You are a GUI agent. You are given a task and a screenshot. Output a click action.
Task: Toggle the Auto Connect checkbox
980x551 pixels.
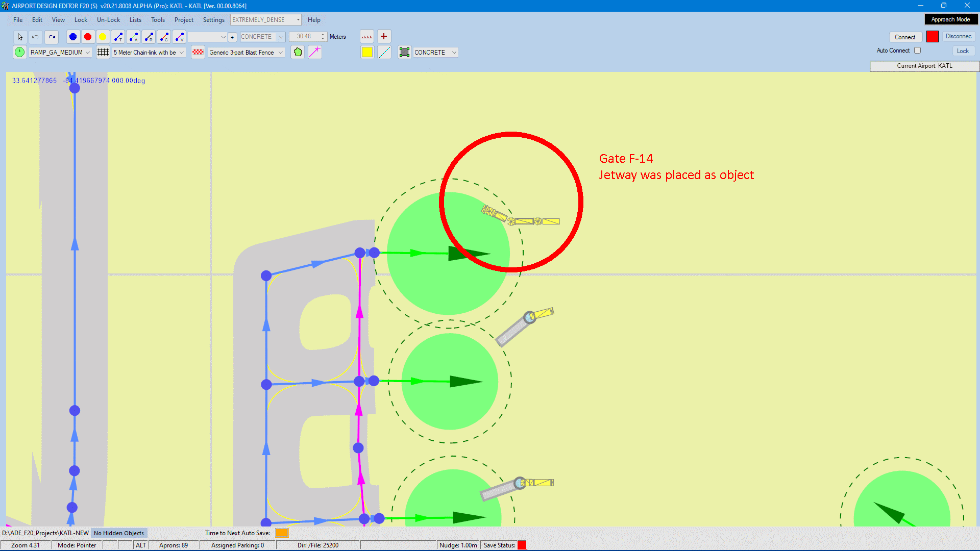pyautogui.click(x=917, y=51)
